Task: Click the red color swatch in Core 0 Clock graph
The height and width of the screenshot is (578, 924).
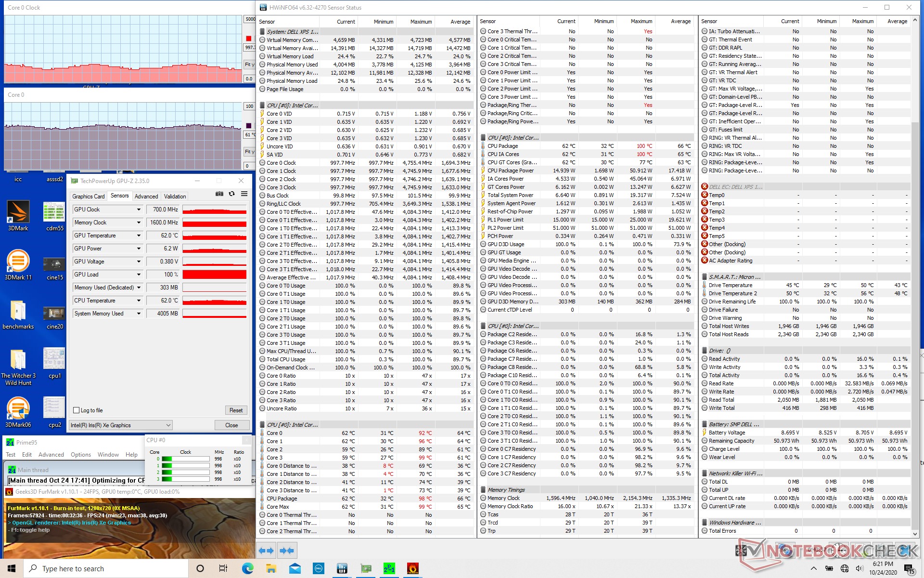Action: [x=248, y=39]
